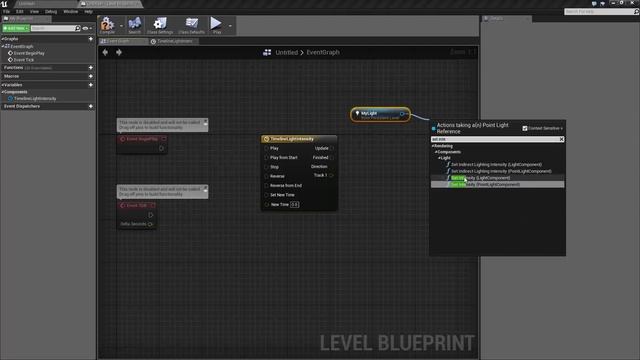This screenshot has width=640, height=360.
Task: Click the Untitled breadcrumb link
Action: click(287, 52)
